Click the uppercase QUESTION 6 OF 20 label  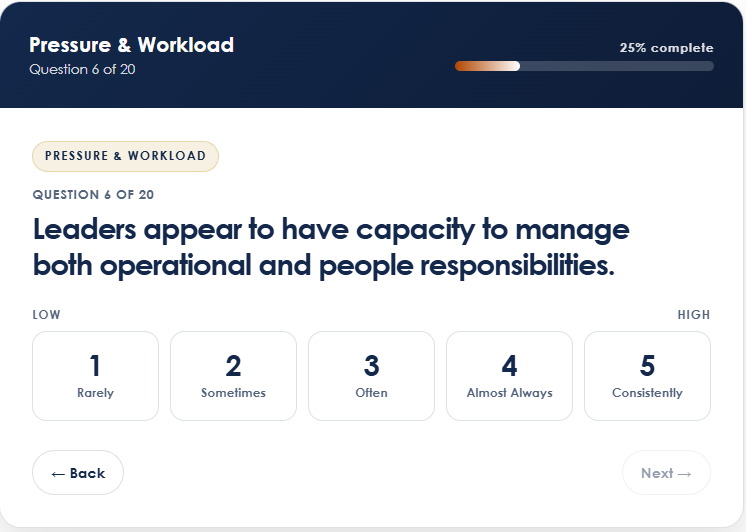coord(93,195)
